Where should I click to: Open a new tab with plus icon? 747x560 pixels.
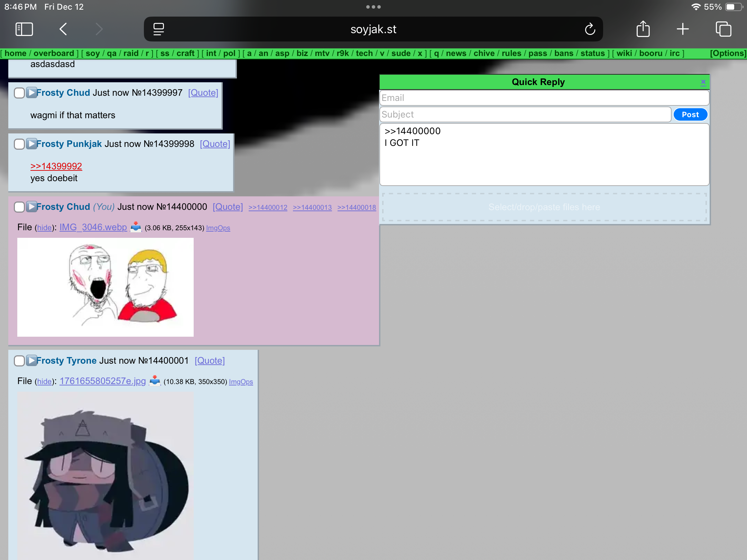pos(683,29)
